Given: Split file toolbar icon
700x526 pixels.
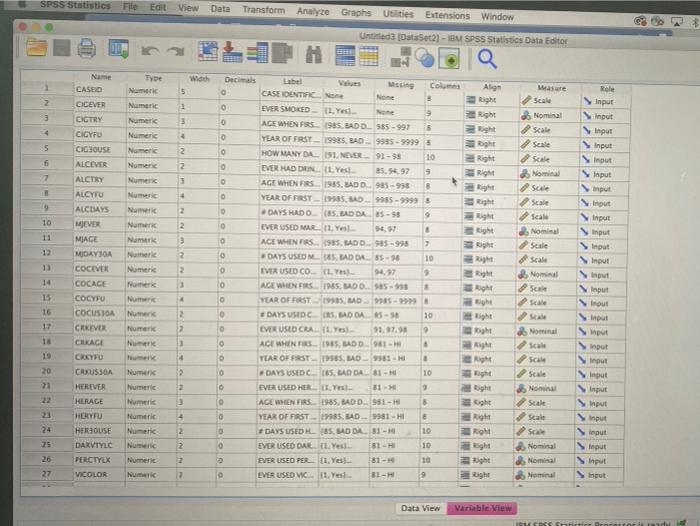Looking at the screenshot, I should [400, 58].
